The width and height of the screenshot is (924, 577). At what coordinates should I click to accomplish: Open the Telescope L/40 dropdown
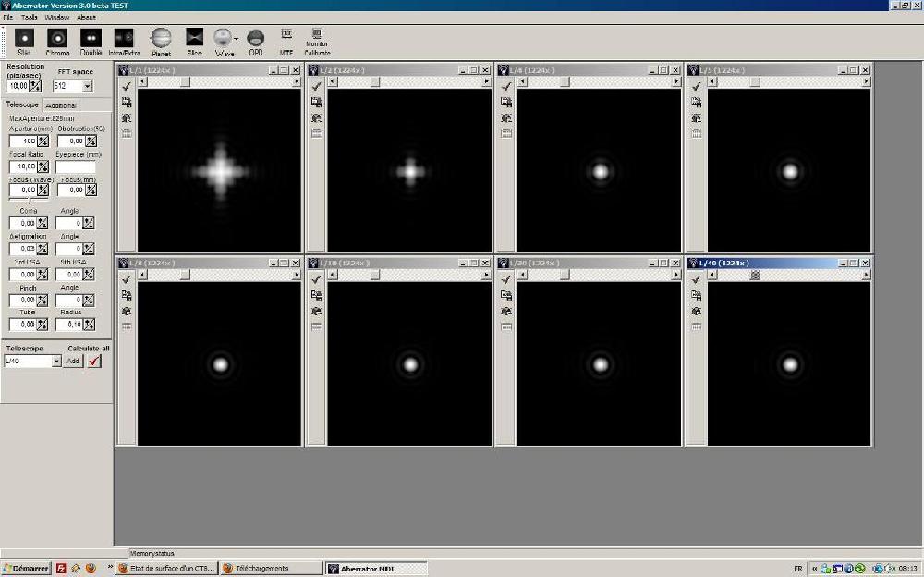click(x=56, y=361)
